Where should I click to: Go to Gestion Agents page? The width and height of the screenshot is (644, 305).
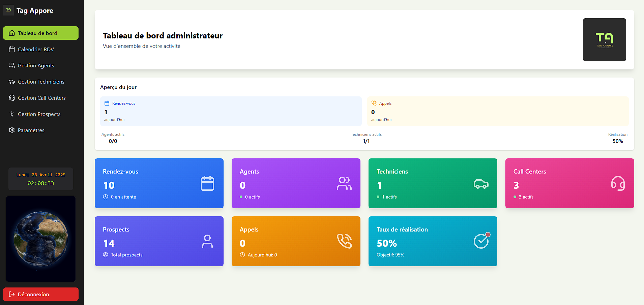(x=36, y=65)
